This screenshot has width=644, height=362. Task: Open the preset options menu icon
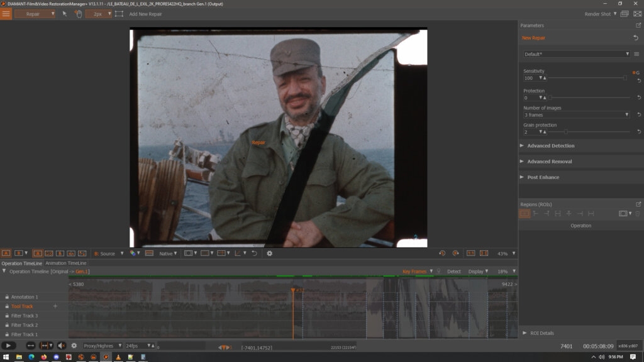(x=636, y=54)
